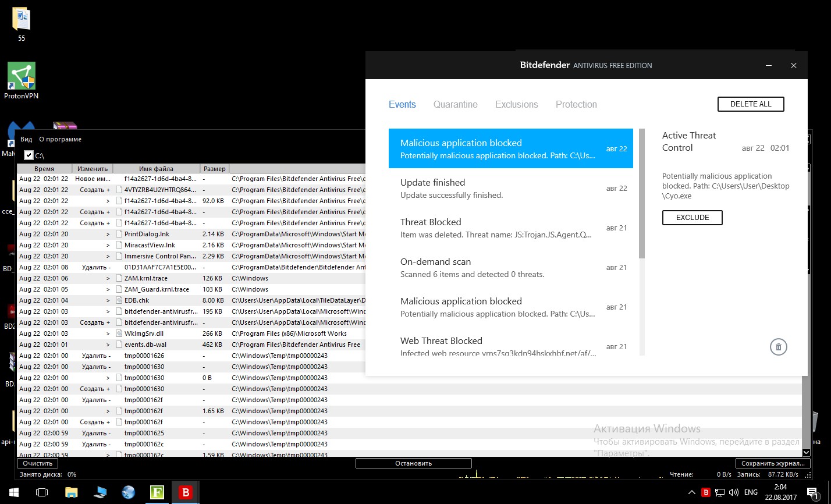Image resolution: width=831 pixels, height=504 pixels.
Task: Click Сохранить журнал button
Action: [x=773, y=463]
